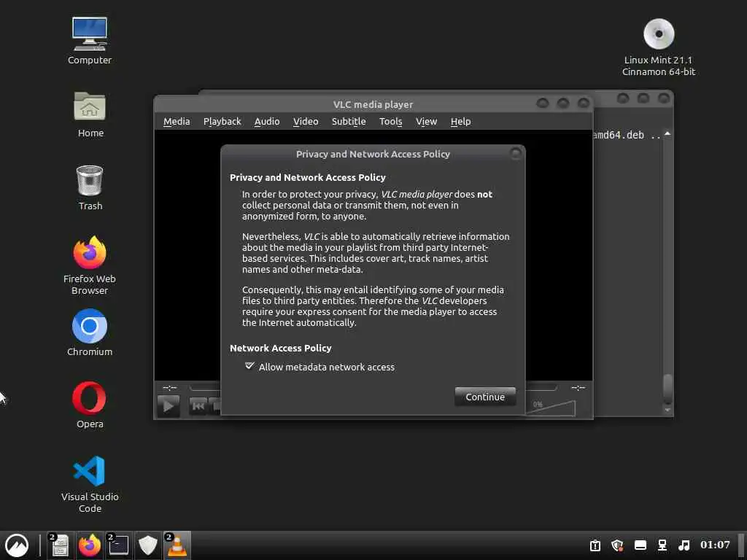Minimize the terminal window behind VLC
The height and width of the screenshot is (560, 747).
623,98
